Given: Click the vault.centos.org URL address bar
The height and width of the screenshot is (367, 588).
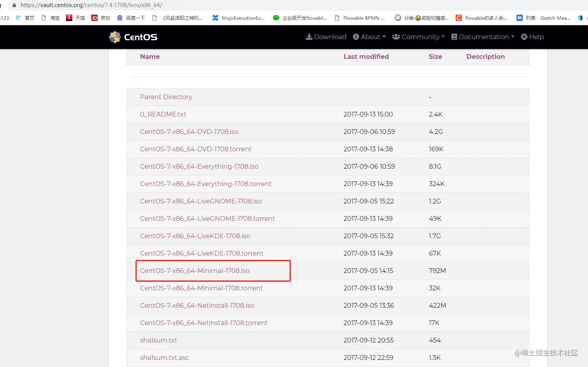Looking at the screenshot, I should [x=91, y=5].
